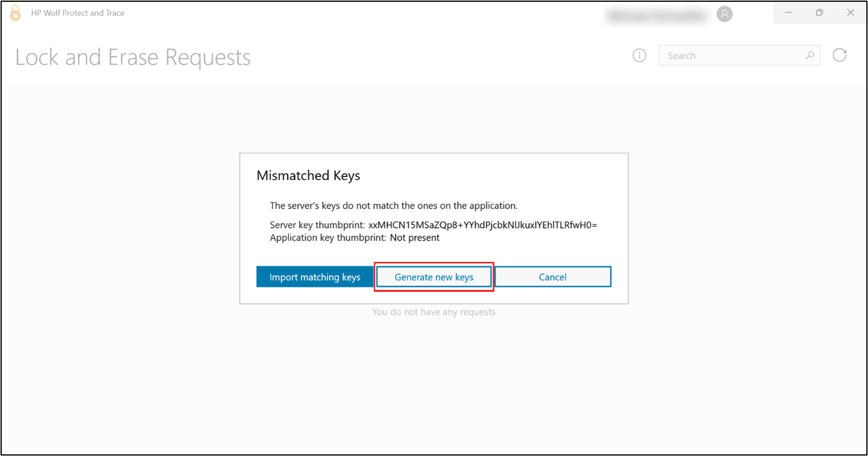Image resolution: width=868 pixels, height=456 pixels.
Task: Click the Generate new keys button
Action: coord(434,277)
